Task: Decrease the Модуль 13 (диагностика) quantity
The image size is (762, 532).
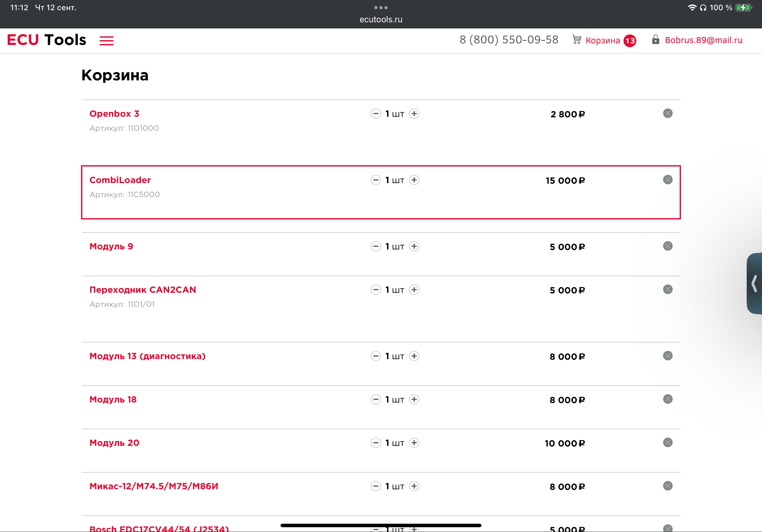Action: point(375,356)
